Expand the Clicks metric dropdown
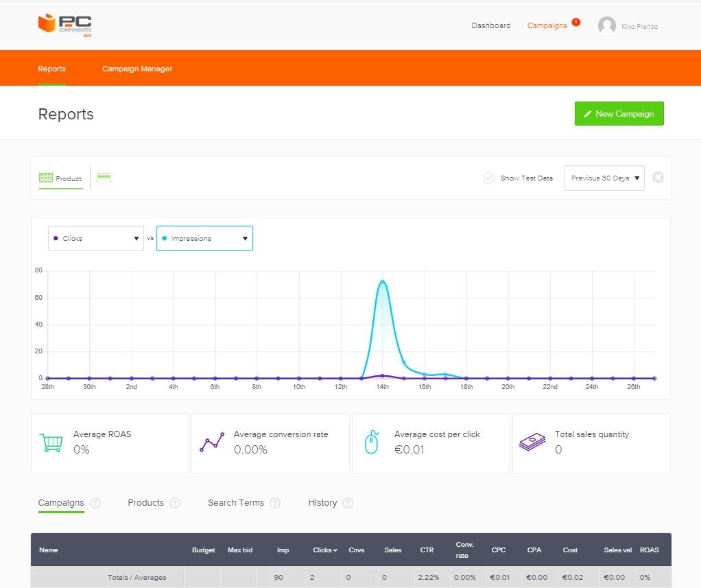Image resolution: width=701 pixels, height=588 pixels. 96,239
